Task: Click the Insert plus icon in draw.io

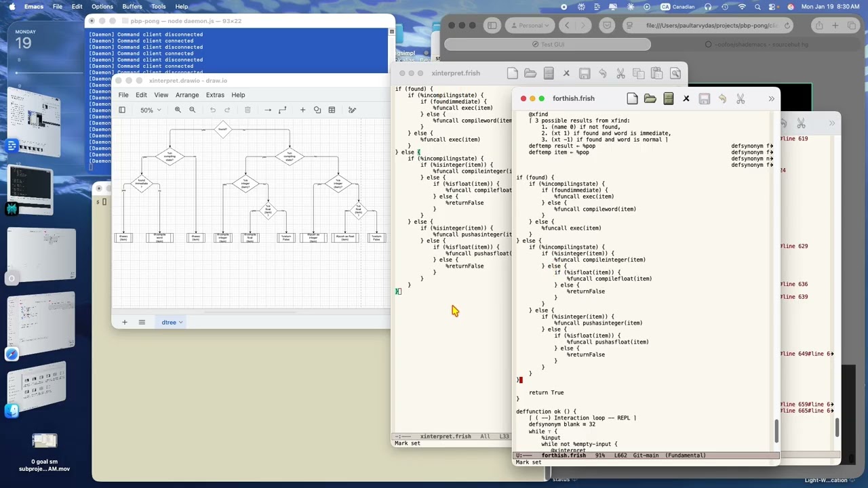Action: coord(302,110)
